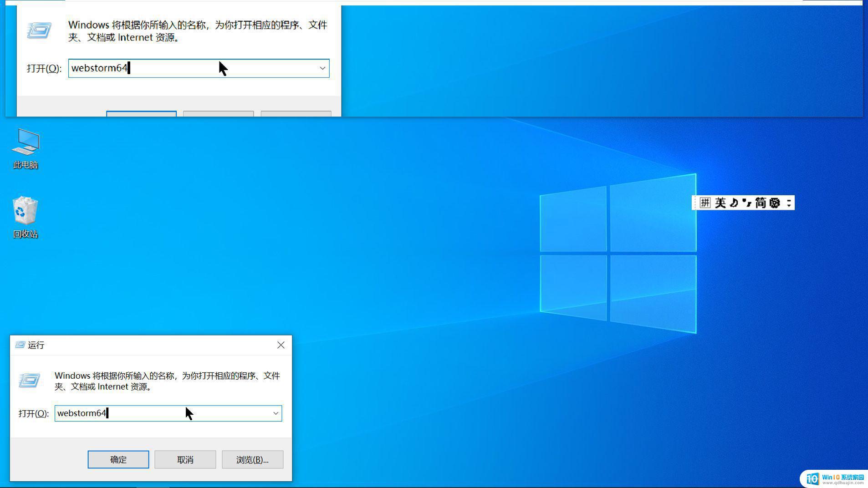Toggle the 英 English/Chinese mode on the IME bar

point(720,203)
